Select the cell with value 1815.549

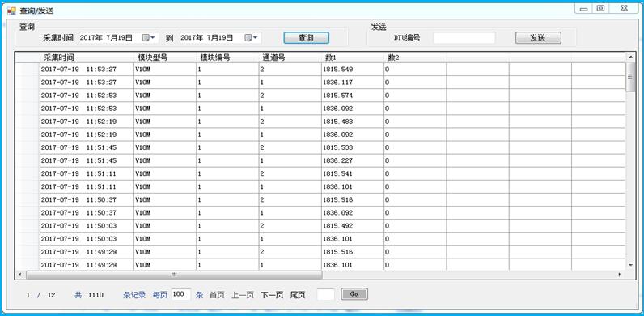tap(353, 70)
